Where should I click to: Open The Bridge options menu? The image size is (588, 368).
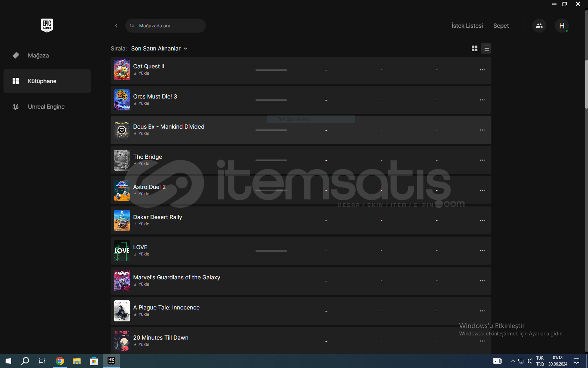pos(482,160)
